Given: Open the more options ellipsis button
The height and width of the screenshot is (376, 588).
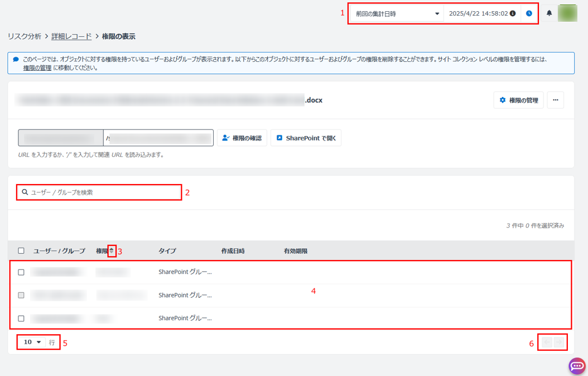Looking at the screenshot, I should 556,100.
